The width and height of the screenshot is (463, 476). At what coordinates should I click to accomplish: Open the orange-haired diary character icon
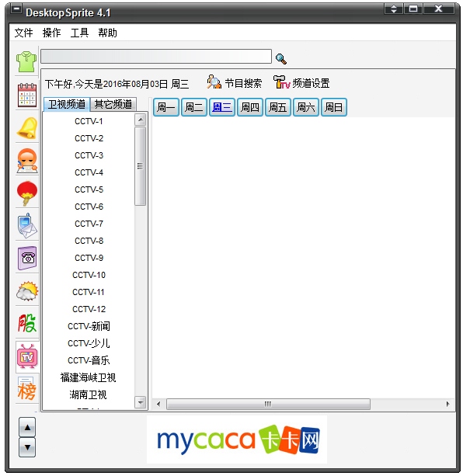click(27, 161)
